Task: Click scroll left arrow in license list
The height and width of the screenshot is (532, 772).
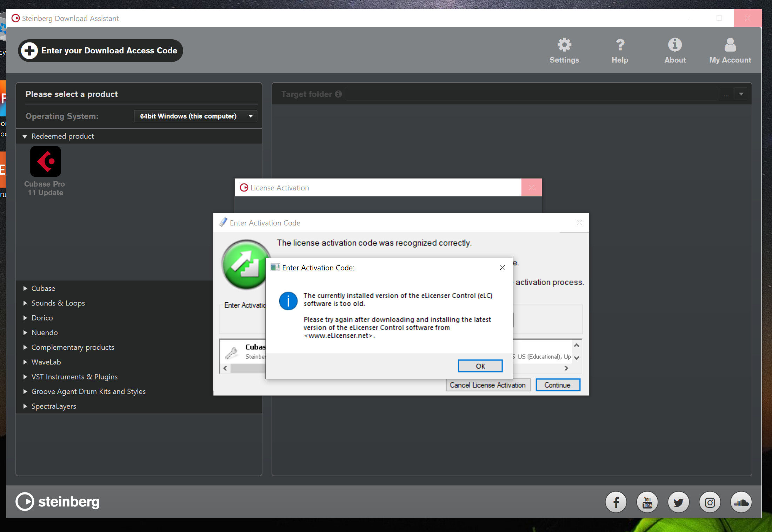Action: [225, 368]
